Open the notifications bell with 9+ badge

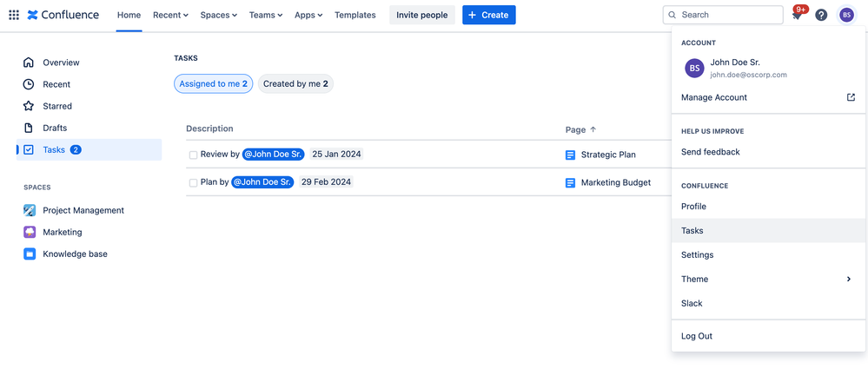click(797, 15)
